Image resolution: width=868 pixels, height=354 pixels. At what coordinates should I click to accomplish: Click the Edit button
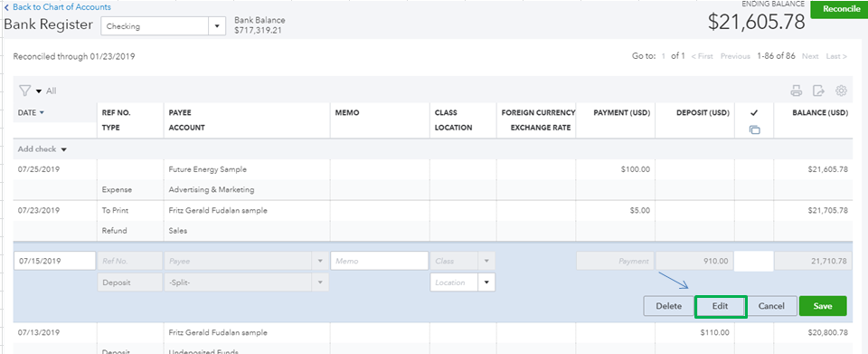pyautogui.click(x=721, y=306)
